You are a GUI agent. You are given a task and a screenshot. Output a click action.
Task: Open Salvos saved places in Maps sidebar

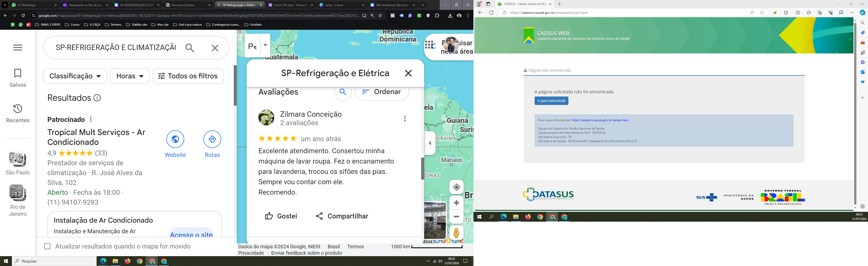click(18, 78)
